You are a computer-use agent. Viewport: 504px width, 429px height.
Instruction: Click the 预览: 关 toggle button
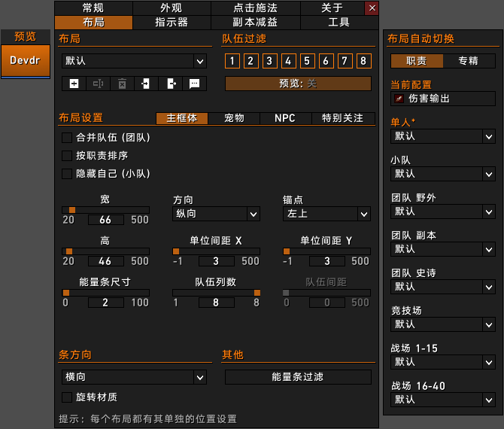click(298, 84)
